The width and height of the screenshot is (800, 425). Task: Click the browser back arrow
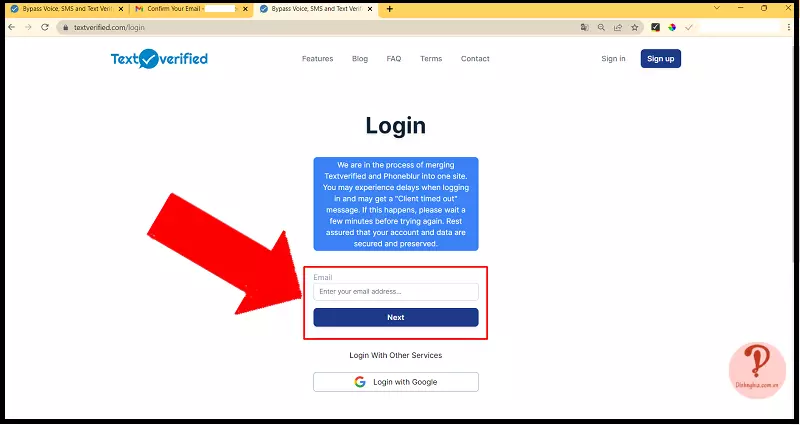point(12,28)
